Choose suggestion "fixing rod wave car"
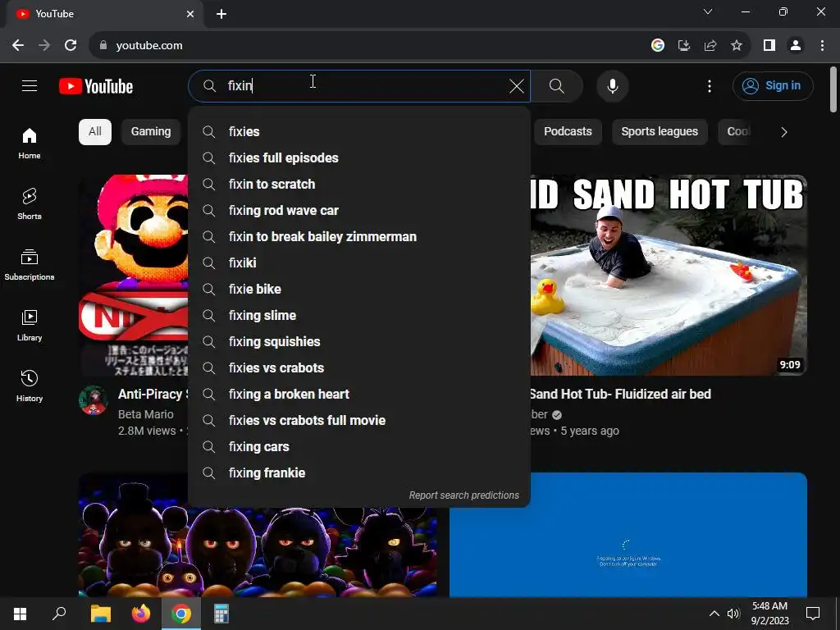The width and height of the screenshot is (840, 630). coord(359,211)
